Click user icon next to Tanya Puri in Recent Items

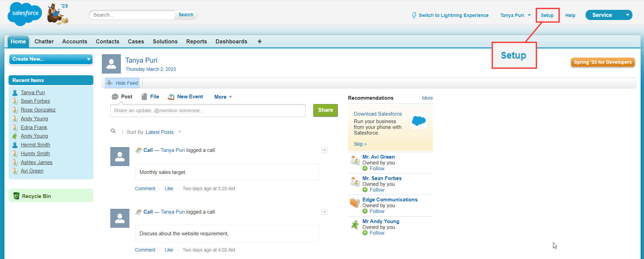click(x=15, y=93)
